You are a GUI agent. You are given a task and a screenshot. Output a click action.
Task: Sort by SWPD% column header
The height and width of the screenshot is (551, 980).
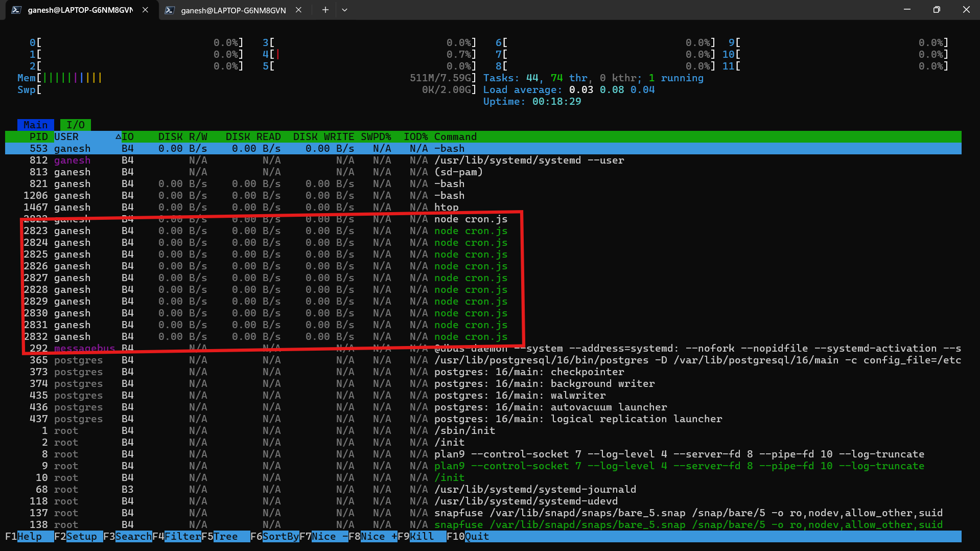[x=376, y=136]
